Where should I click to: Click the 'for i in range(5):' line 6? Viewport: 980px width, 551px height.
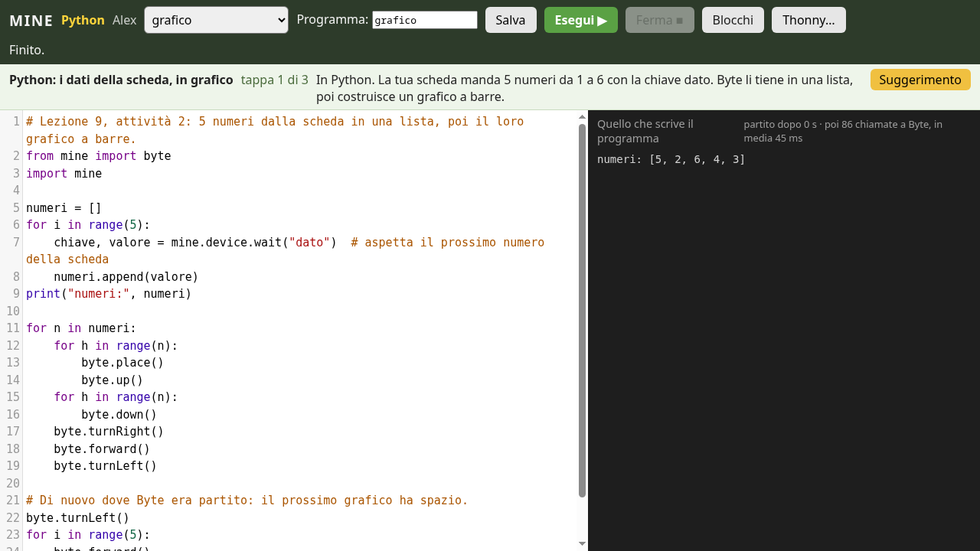(88, 225)
